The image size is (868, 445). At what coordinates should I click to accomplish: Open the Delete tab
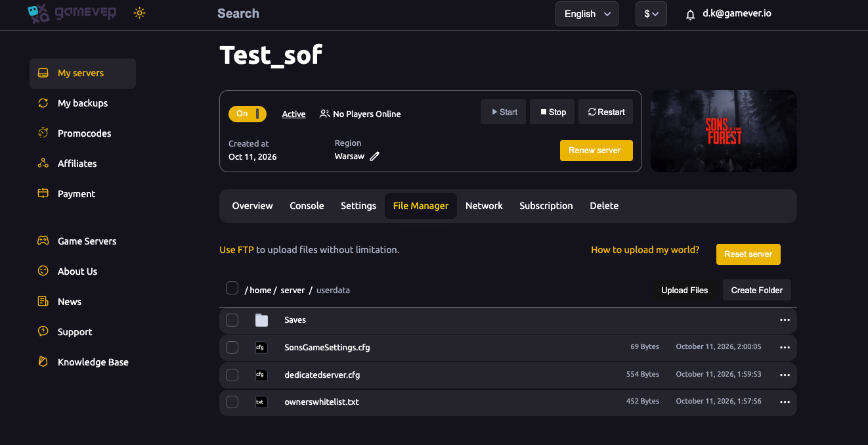pos(604,206)
